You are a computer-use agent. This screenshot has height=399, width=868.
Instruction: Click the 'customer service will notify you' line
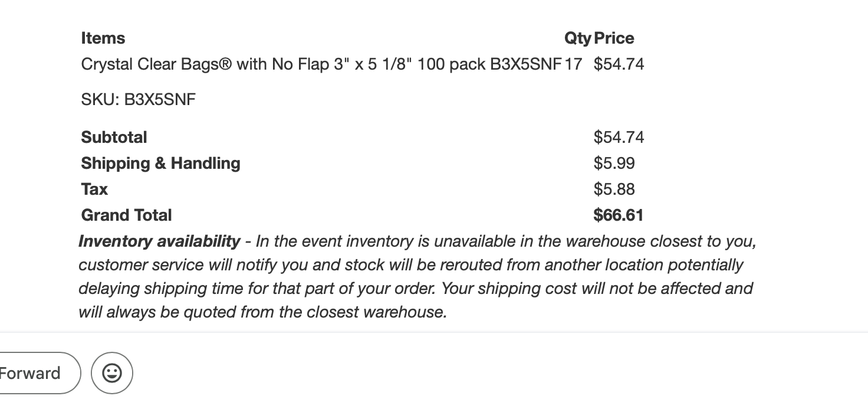point(410,264)
